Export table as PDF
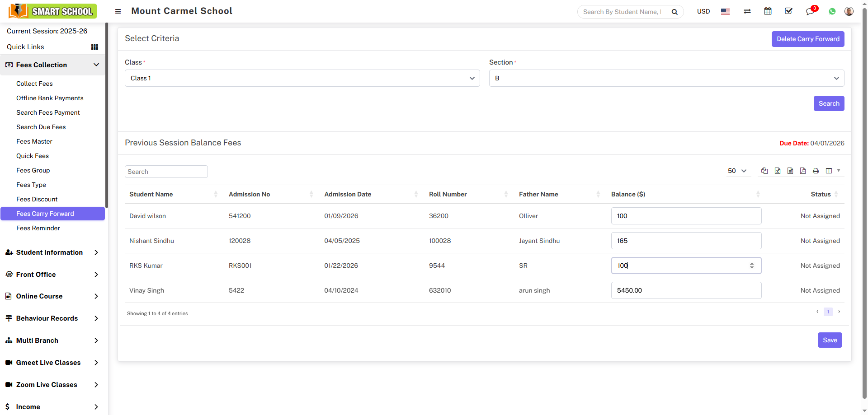 click(803, 171)
